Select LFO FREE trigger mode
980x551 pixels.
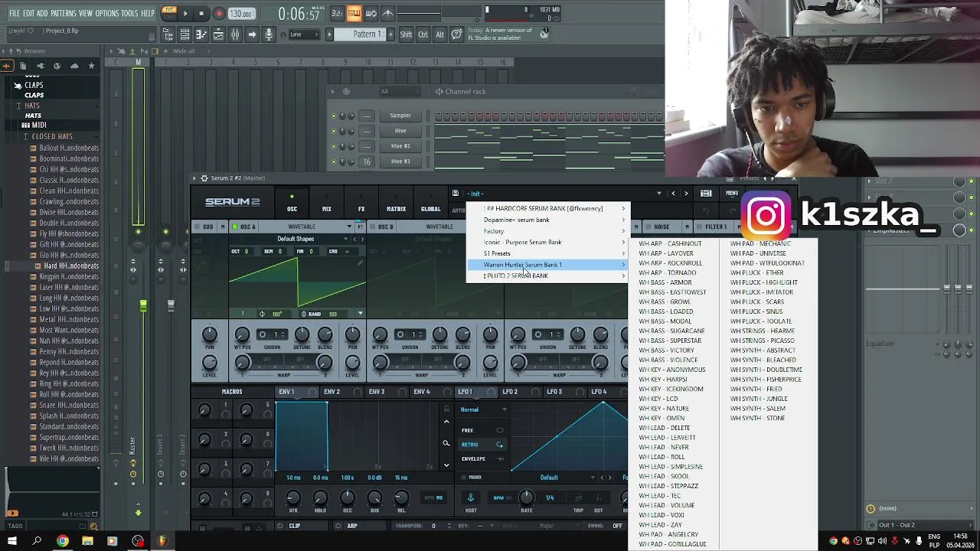[482, 430]
